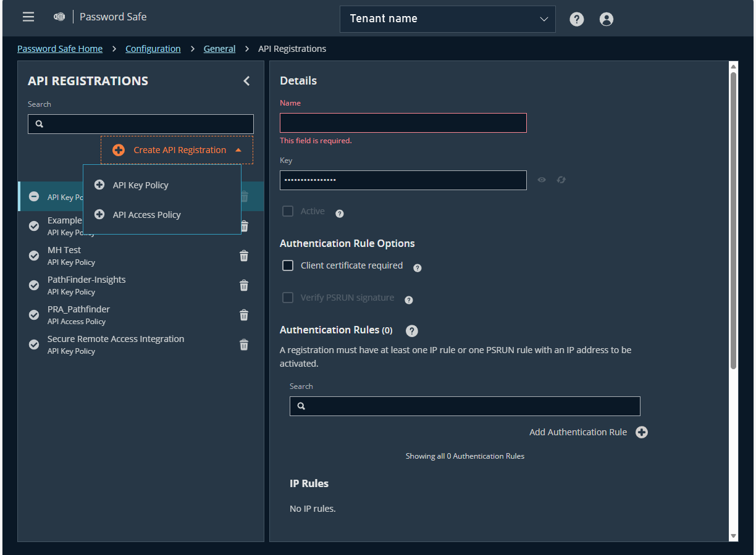Click the required Name input field
This screenshot has width=756, height=555.
tap(403, 123)
